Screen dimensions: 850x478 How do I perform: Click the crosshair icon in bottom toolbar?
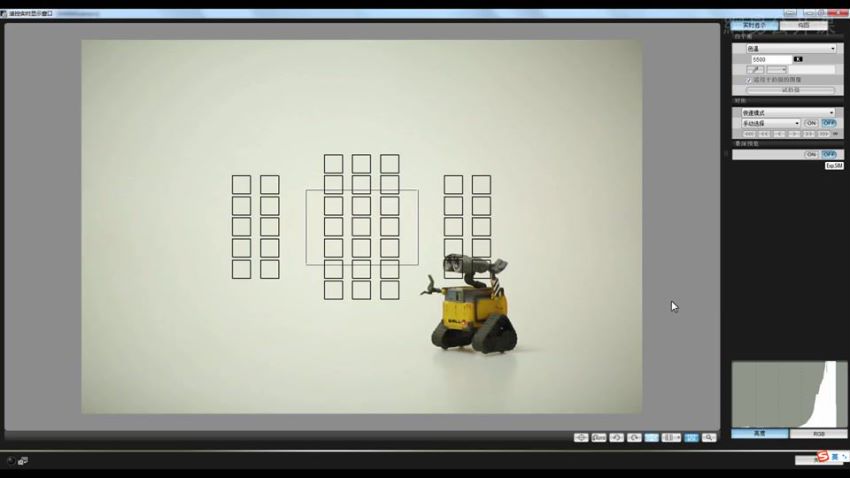pos(581,437)
